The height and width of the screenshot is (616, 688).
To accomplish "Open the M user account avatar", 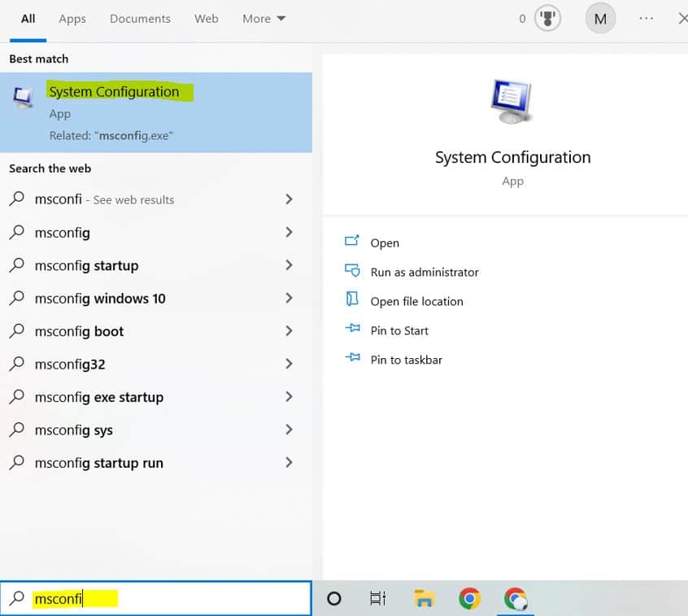I will [x=600, y=19].
